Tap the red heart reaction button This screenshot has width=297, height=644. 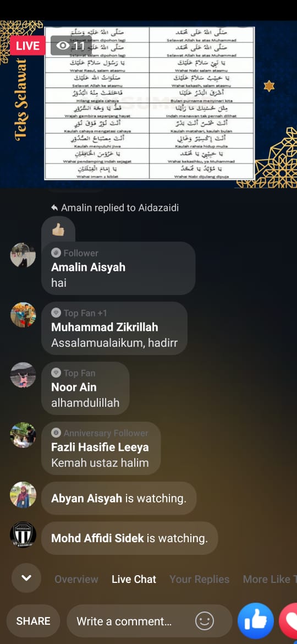point(288,621)
